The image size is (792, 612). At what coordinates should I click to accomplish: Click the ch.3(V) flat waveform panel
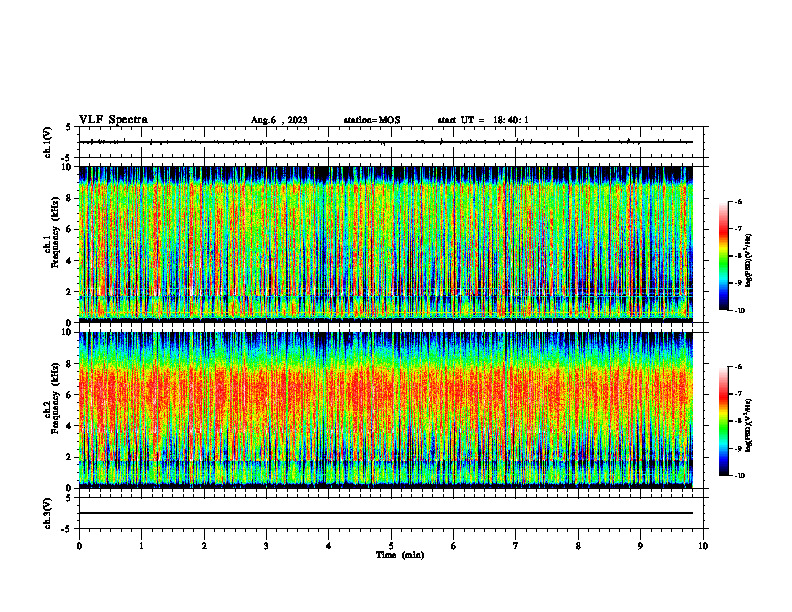391,513
